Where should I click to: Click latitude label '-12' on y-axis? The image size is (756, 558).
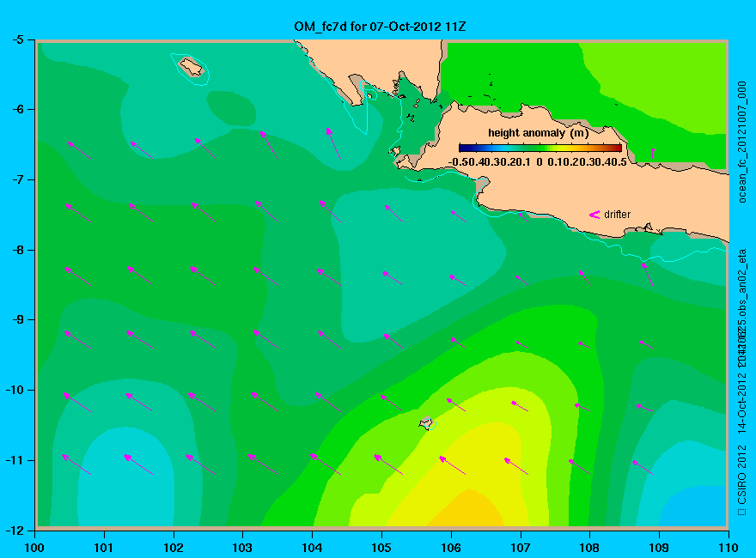pyautogui.click(x=14, y=530)
